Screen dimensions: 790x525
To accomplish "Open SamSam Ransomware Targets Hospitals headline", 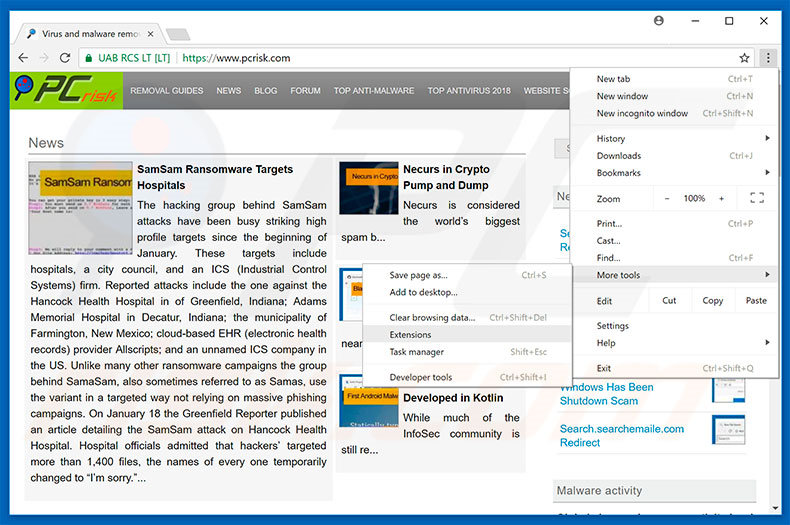I will coord(215,177).
